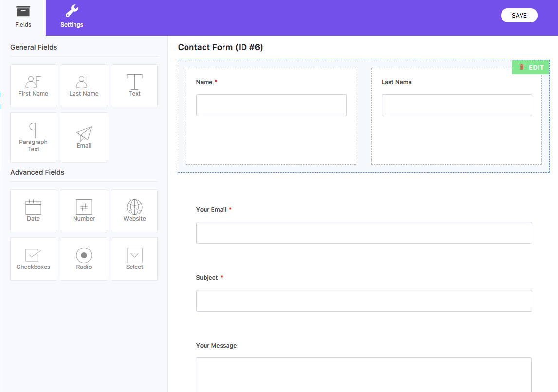The image size is (558, 392).
Task: Click the Your Message label
Action: [216, 345]
